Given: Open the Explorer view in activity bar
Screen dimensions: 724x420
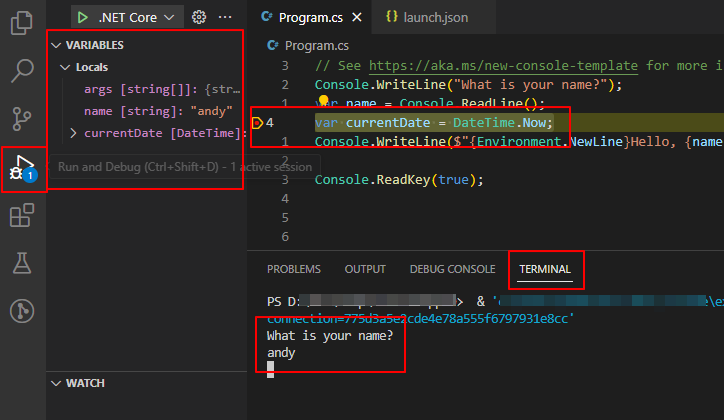Looking at the screenshot, I should click(x=22, y=23).
